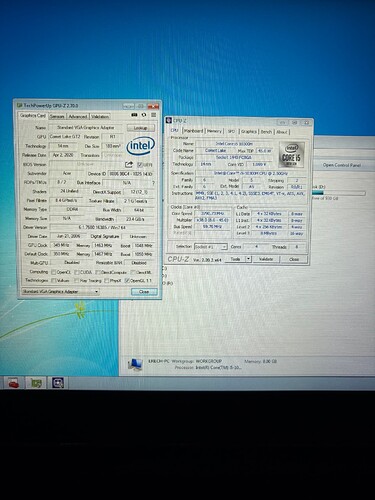Toggle the PhysX checkbox
The image size is (375, 500).
pyautogui.click(x=107, y=281)
